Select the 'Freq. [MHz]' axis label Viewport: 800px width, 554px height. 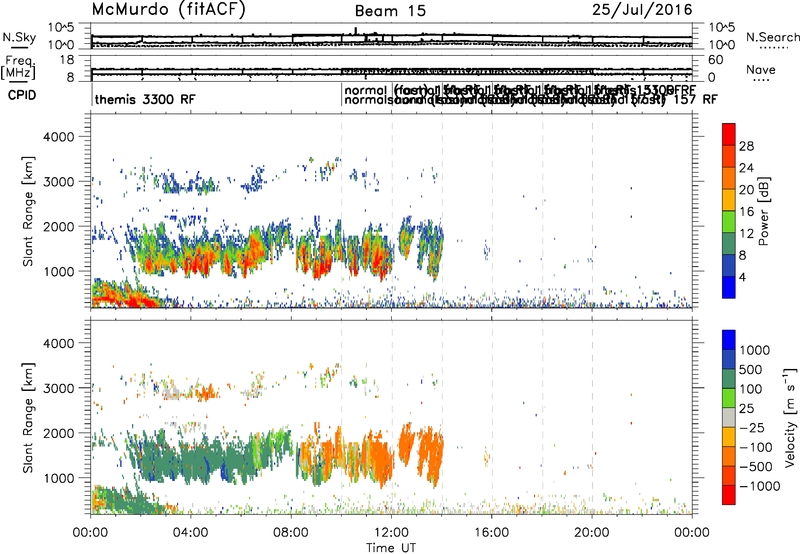pos(19,67)
